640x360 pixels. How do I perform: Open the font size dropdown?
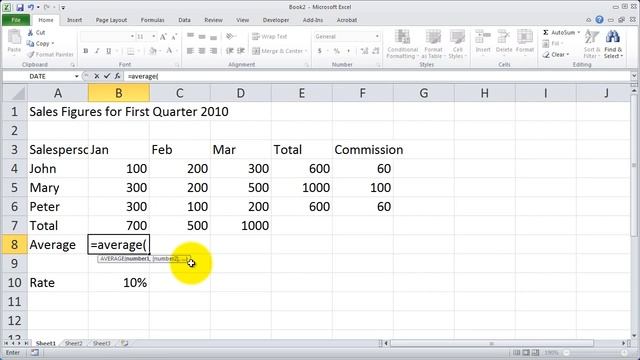153,36
